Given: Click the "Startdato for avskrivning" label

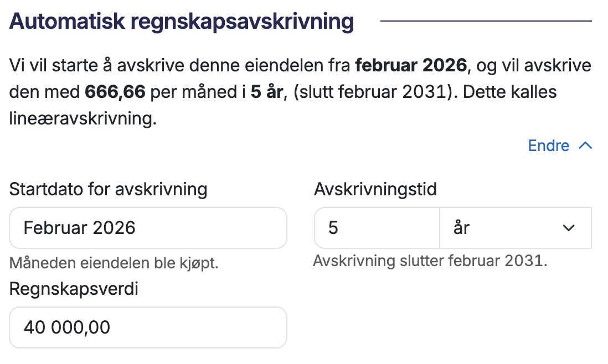Looking at the screenshot, I should tap(109, 190).
